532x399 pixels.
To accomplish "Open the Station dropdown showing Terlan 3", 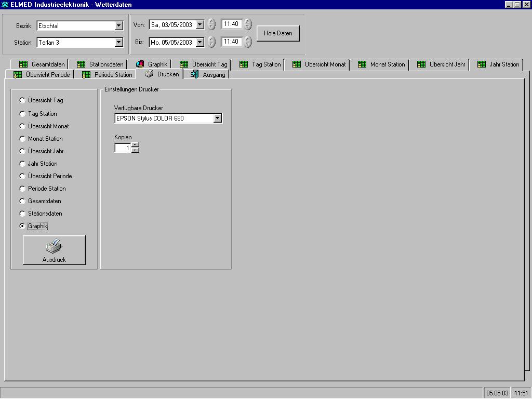I will point(118,43).
